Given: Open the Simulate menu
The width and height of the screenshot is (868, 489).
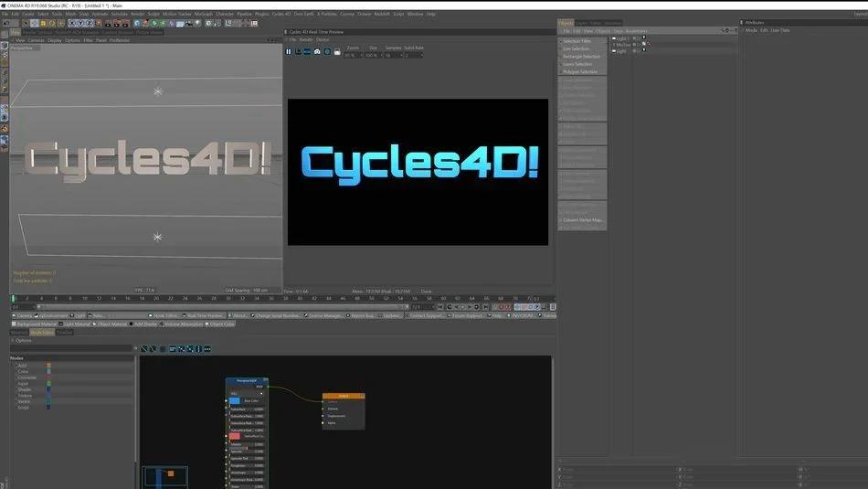Looking at the screenshot, I should click(119, 14).
